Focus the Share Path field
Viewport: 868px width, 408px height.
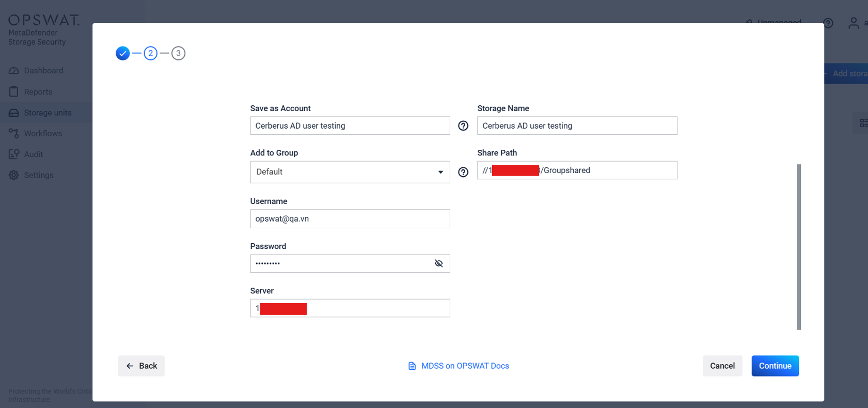click(x=577, y=170)
